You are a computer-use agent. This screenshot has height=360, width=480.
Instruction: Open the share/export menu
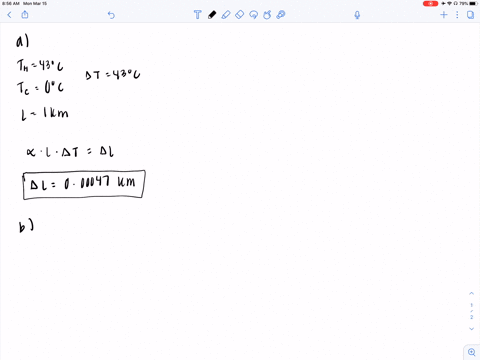pyautogui.click(x=25, y=15)
